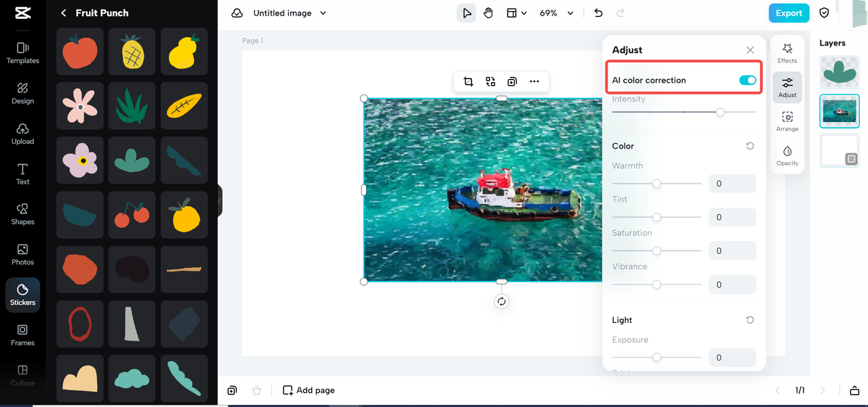Open the Text panel
Viewport: 868px width, 407px height.
(x=22, y=174)
